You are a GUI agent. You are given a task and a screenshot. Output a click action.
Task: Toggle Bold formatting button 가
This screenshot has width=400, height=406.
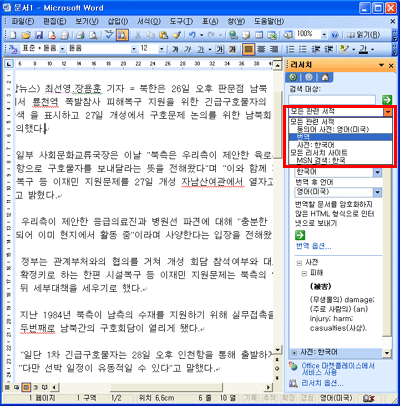175,49
